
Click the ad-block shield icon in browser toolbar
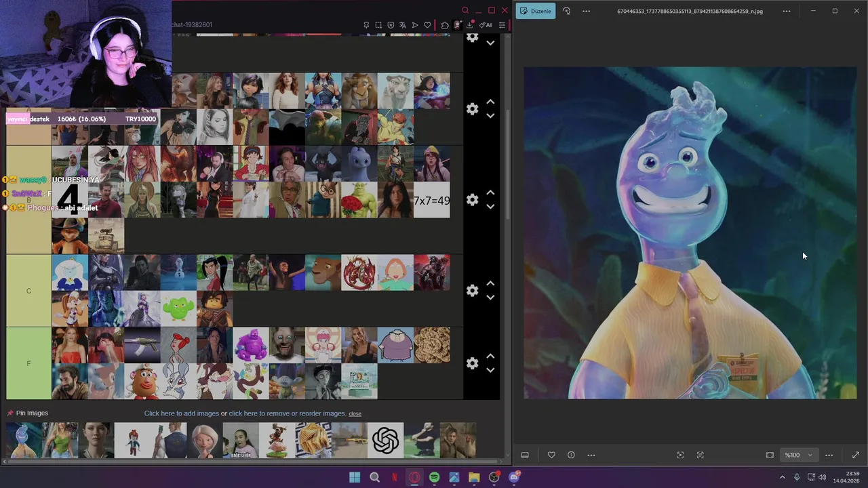(x=391, y=25)
